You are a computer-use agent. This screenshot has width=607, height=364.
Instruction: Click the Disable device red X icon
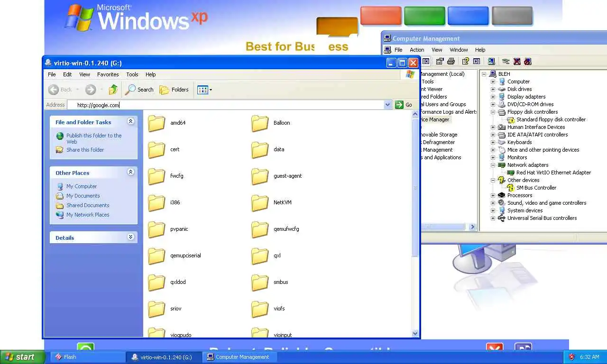517,61
